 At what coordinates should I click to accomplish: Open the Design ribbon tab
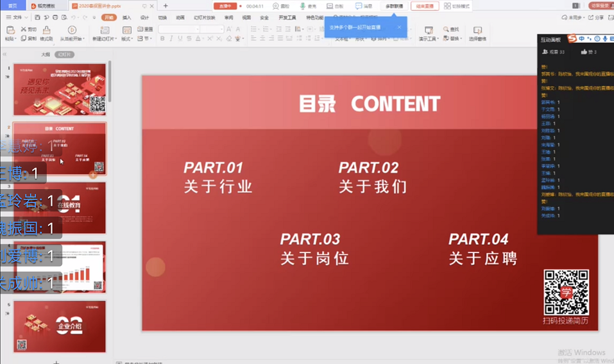coord(144,17)
